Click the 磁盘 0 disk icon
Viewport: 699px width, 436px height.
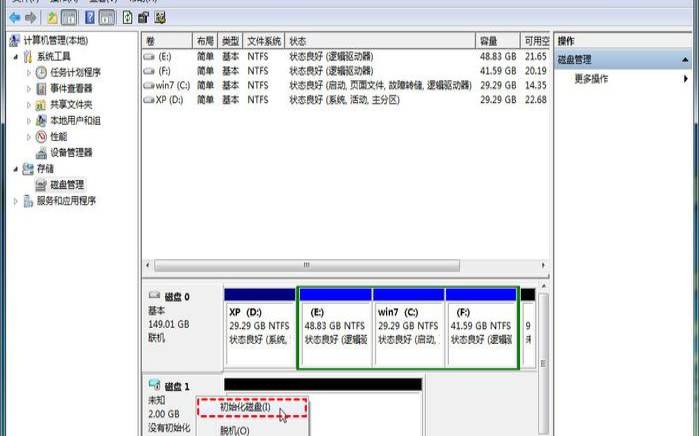pyautogui.click(x=154, y=296)
